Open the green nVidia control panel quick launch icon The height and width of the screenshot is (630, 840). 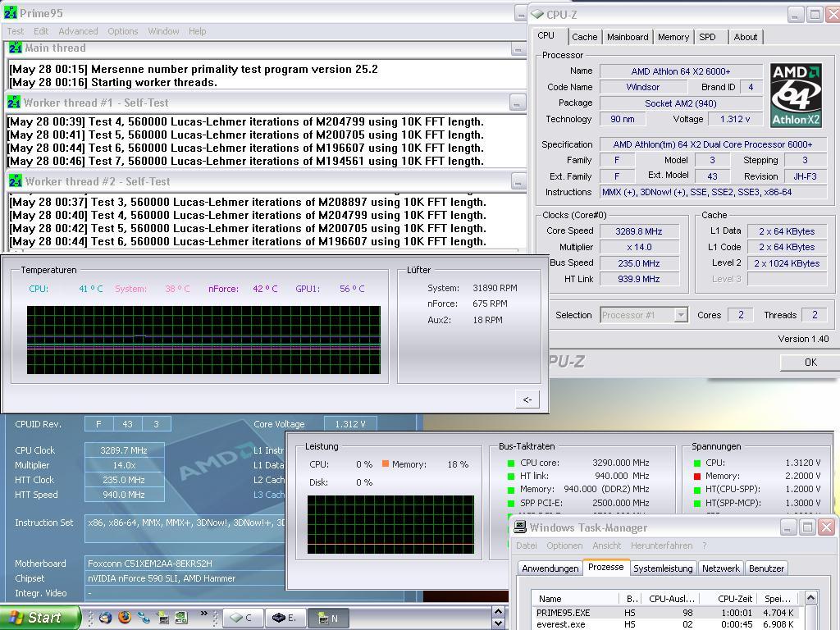181,619
